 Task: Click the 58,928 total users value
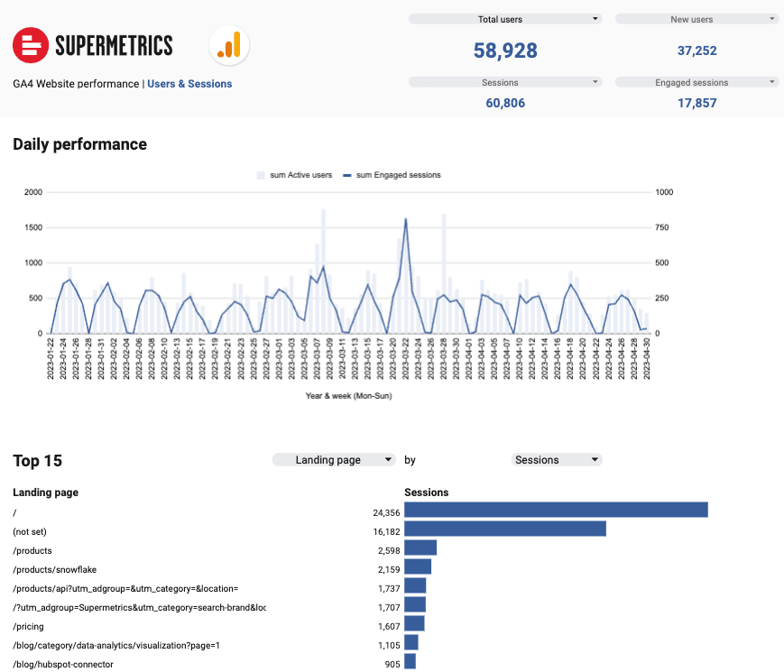click(x=505, y=51)
